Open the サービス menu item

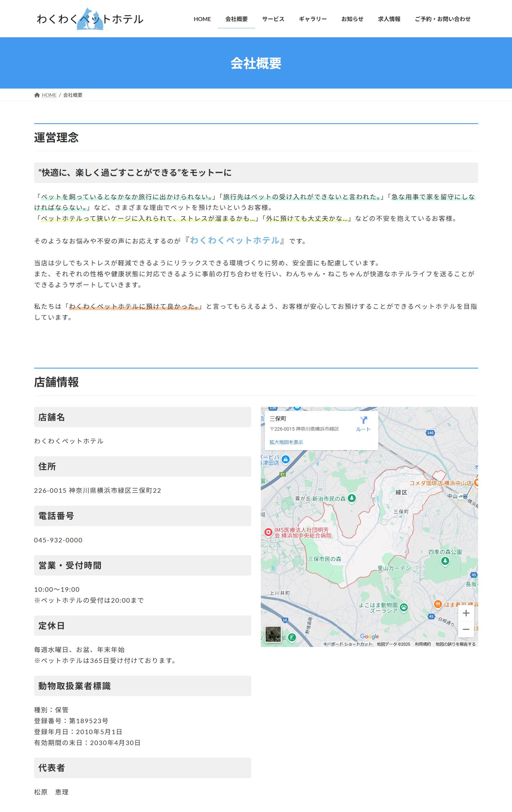pyautogui.click(x=273, y=19)
